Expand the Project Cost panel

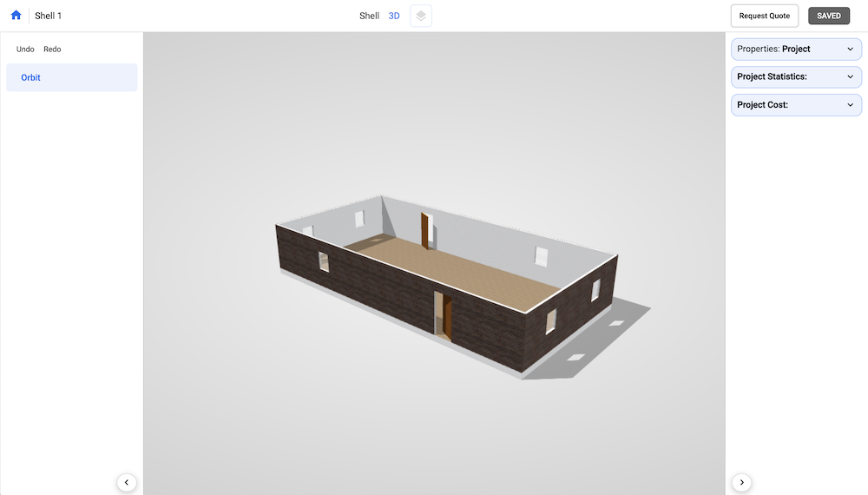click(796, 105)
